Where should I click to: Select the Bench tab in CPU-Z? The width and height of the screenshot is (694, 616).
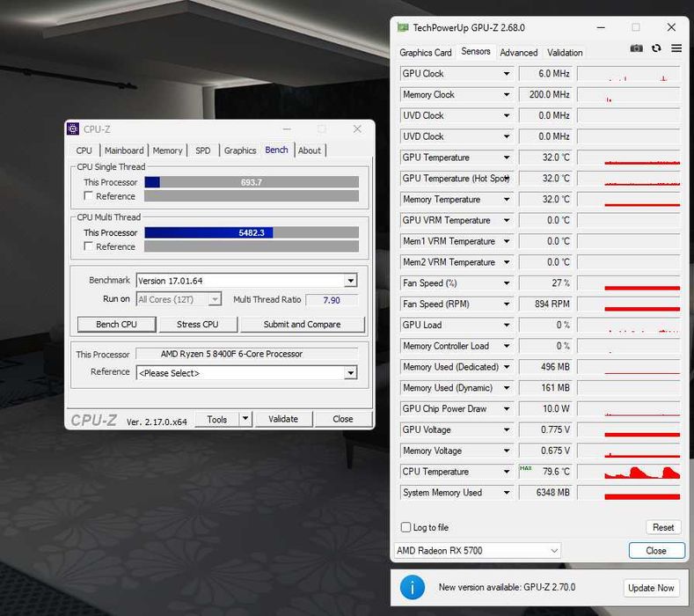pyautogui.click(x=276, y=150)
